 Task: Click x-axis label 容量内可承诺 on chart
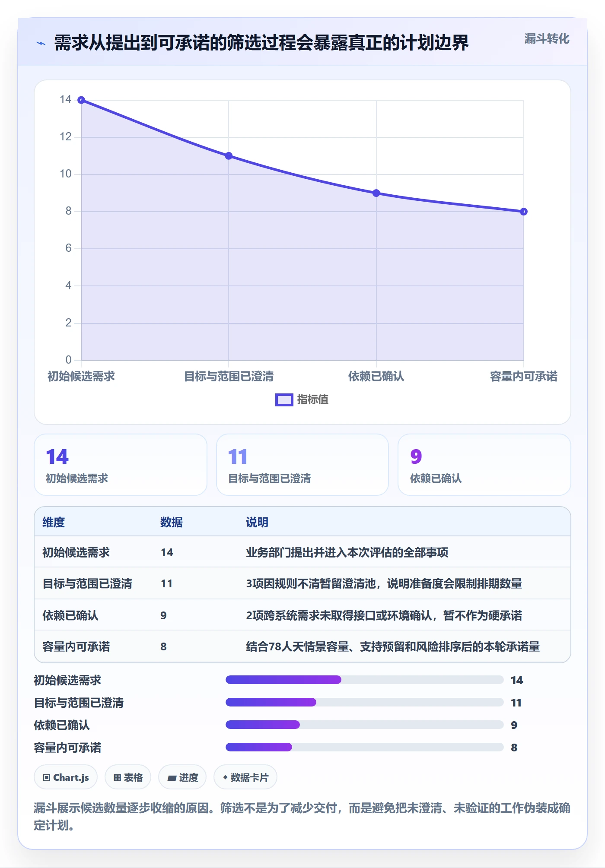(x=524, y=376)
